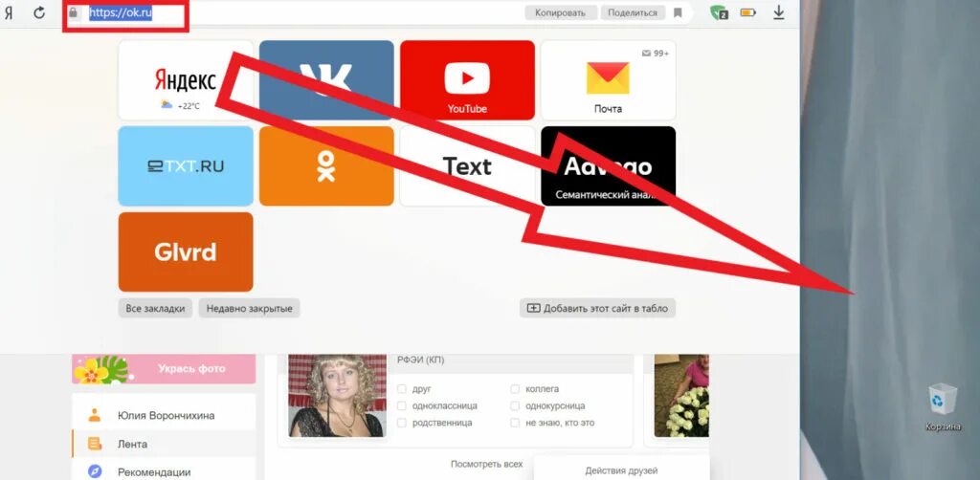Open Рекомендации in the sidebar
980x480 pixels.
[x=154, y=472]
